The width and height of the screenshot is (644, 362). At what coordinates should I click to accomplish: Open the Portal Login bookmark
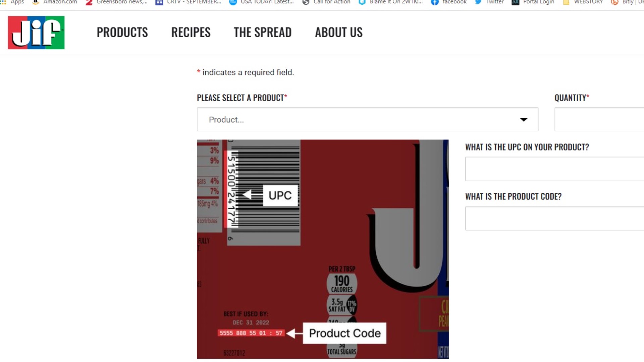click(533, 2)
